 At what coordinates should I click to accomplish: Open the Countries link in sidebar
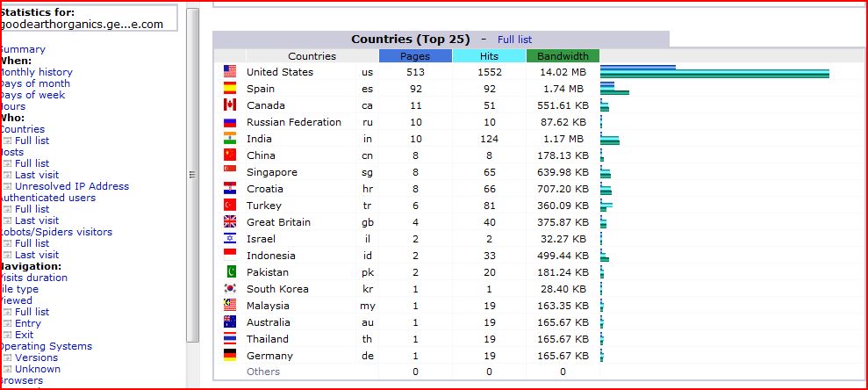(22, 129)
